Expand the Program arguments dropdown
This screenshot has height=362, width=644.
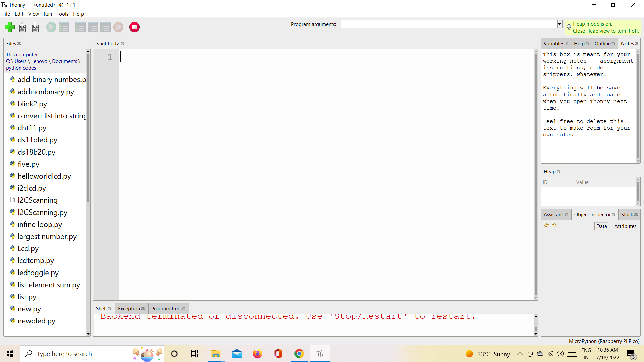point(560,24)
